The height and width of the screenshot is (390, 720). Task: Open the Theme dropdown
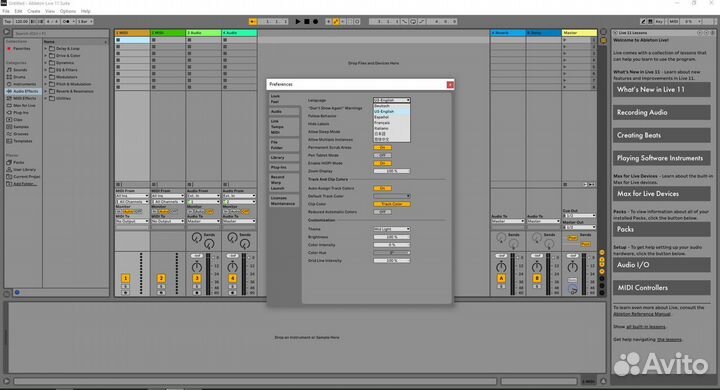pyautogui.click(x=392, y=229)
